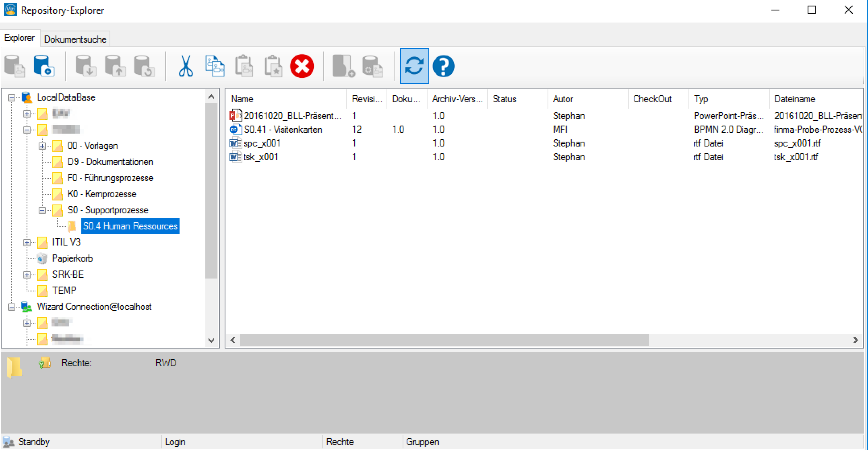Expand the 00 - Vorlagen folder

tap(42, 146)
